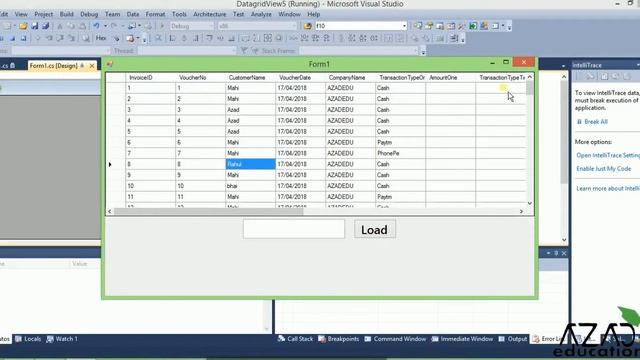The height and width of the screenshot is (360, 640).
Task: Click the Align Lefts layout icon
Action: click(x=172, y=38)
